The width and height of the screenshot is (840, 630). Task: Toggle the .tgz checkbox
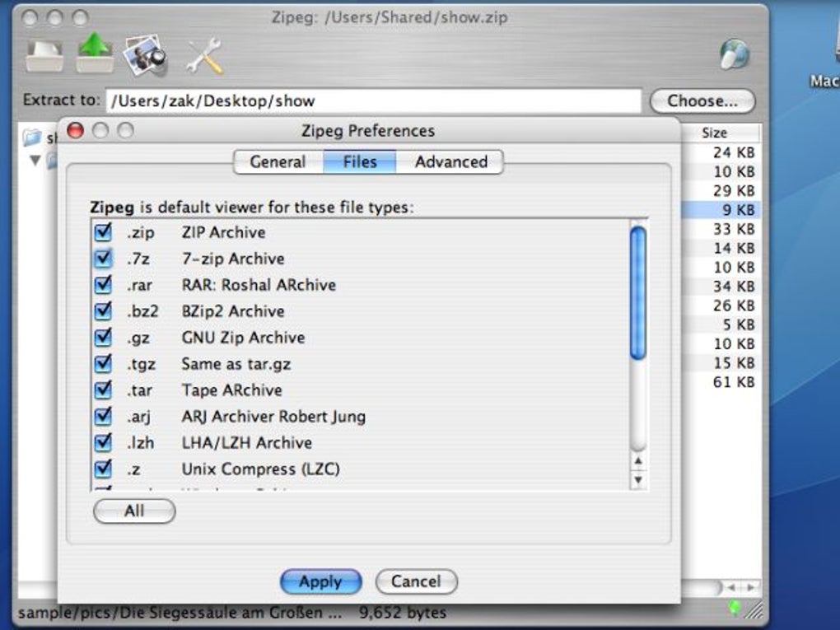point(103,363)
